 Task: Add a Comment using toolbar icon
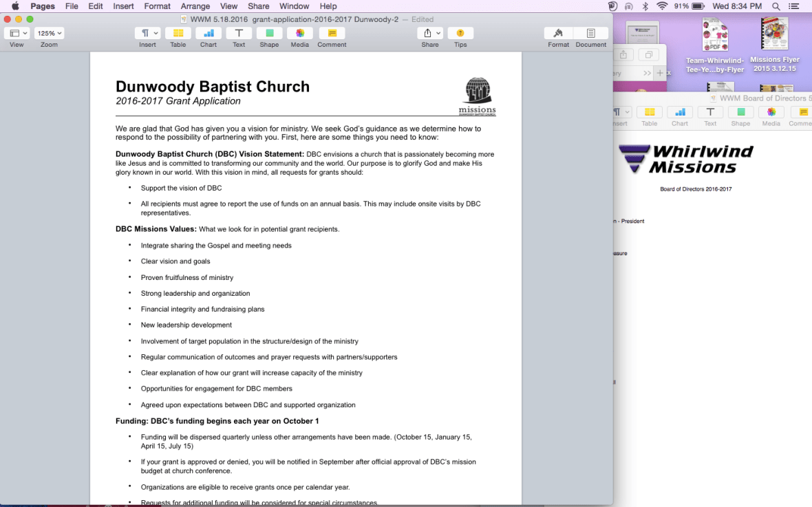coord(332,33)
